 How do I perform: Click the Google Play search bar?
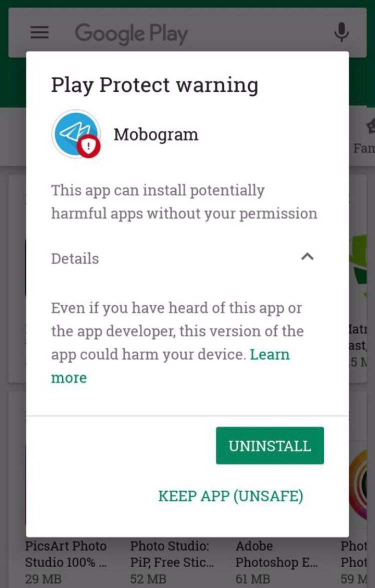point(187,32)
